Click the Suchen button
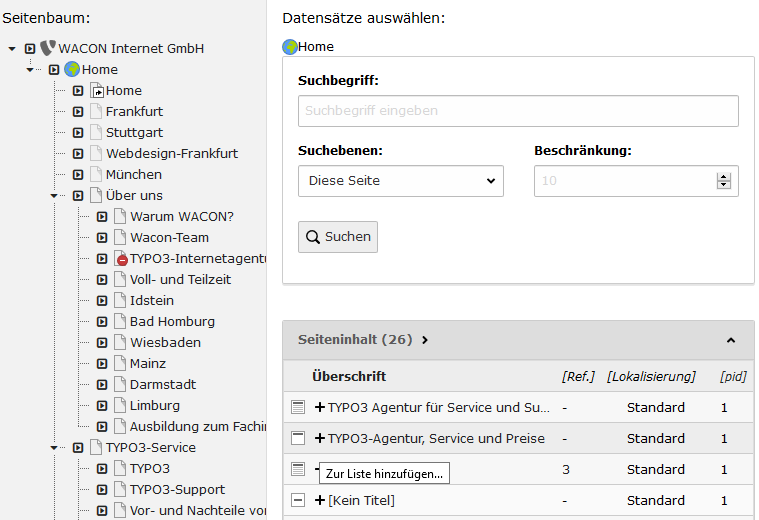This screenshot has width=759, height=520. (338, 237)
